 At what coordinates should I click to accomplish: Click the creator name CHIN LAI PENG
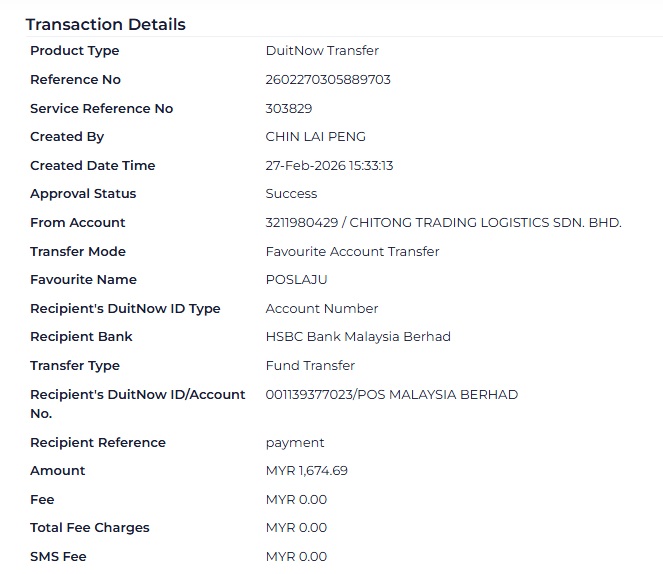[x=316, y=137]
